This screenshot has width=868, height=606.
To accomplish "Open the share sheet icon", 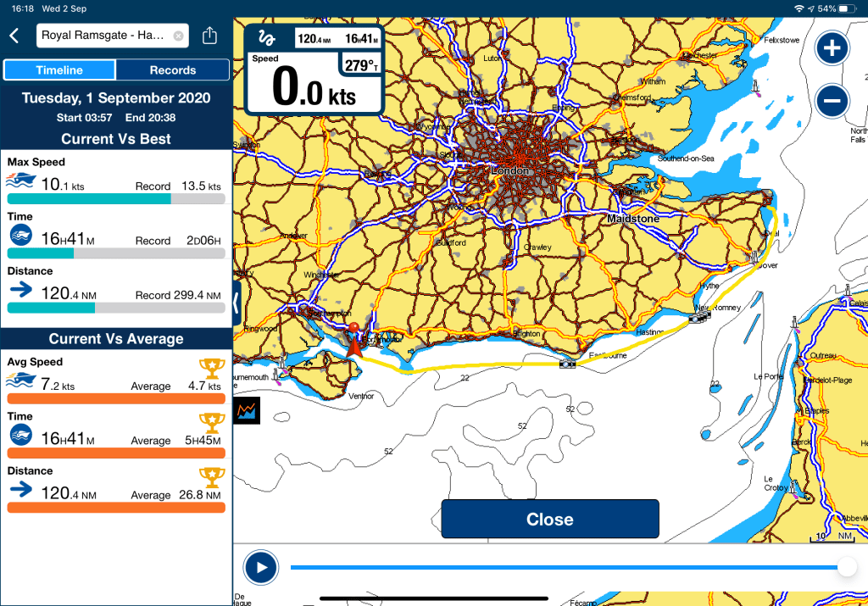I will [x=209, y=36].
